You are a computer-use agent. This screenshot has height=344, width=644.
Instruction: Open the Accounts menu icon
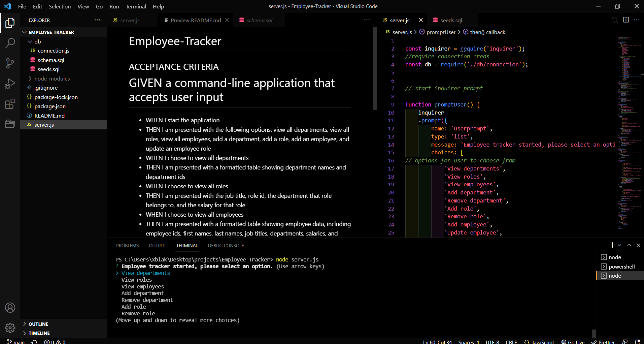click(x=10, y=308)
